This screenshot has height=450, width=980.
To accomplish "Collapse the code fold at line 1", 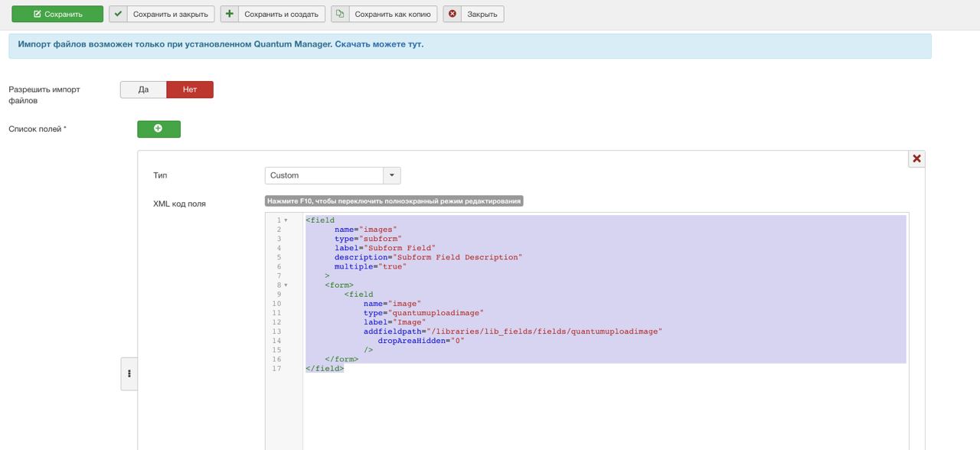I will [x=286, y=220].
